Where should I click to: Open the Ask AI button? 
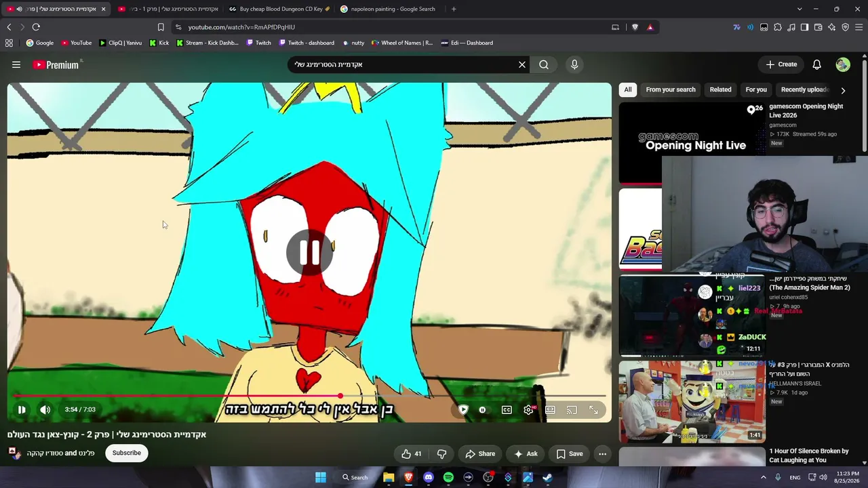click(x=526, y=453)
